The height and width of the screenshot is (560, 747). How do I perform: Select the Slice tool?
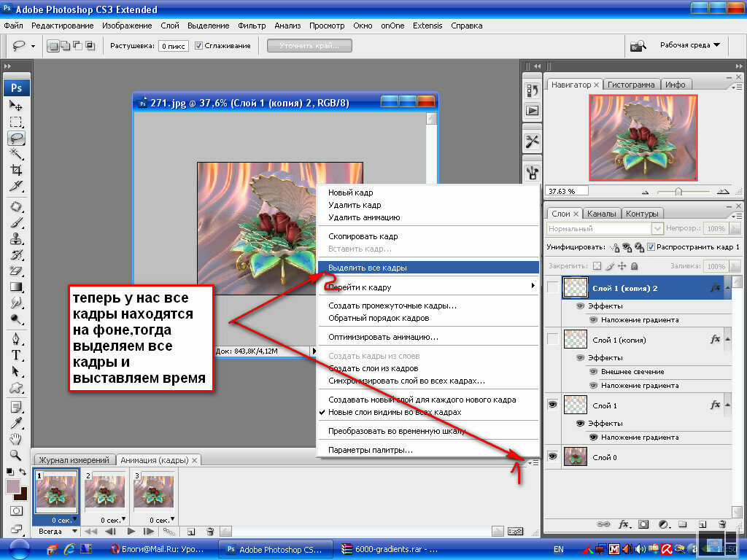click(16, 186)
